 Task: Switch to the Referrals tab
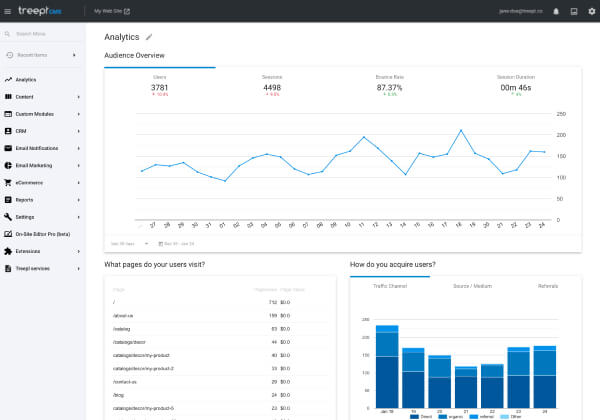click(x=548, y=286)
